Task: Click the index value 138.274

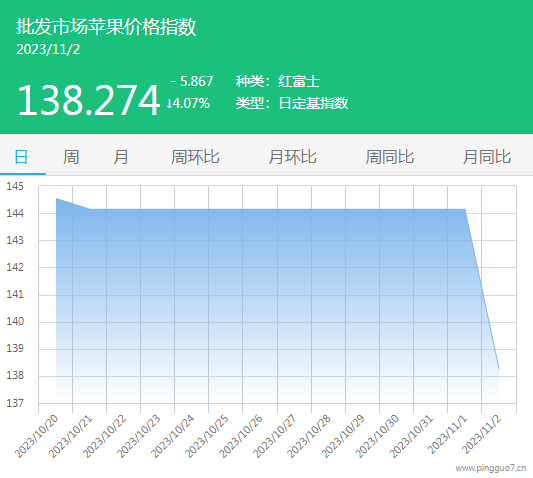Action: click(88, 100)
